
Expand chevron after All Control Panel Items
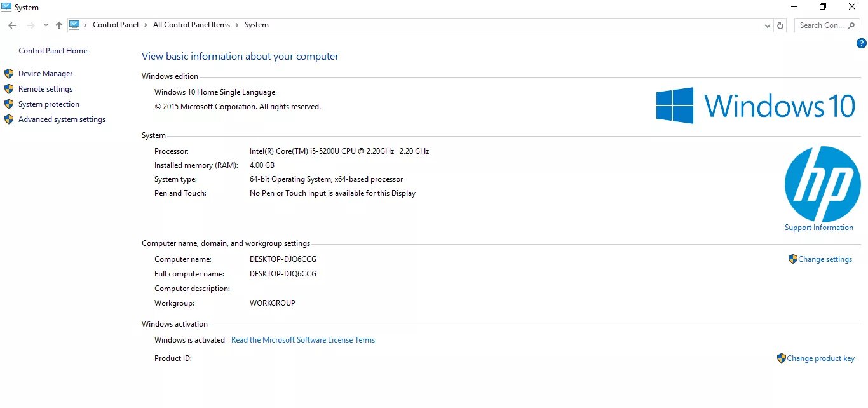click(x=238, y=25)
